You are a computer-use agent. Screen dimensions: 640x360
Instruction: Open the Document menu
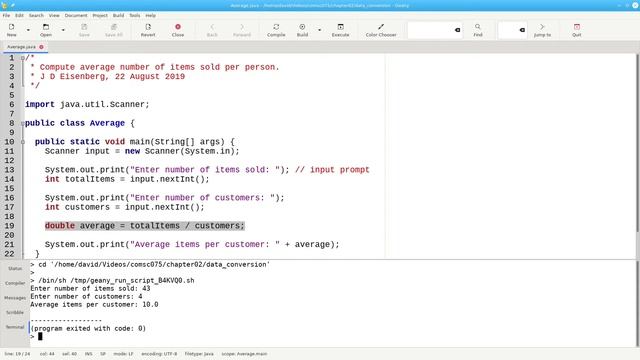pos(76,16)
